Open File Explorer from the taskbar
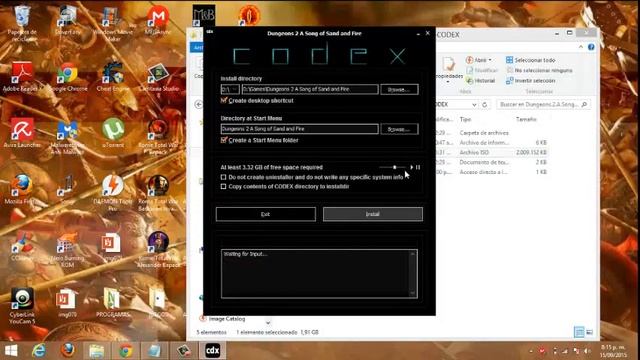Image resolution: width=640 pixels, height=360 pixels. click(97, 351)
